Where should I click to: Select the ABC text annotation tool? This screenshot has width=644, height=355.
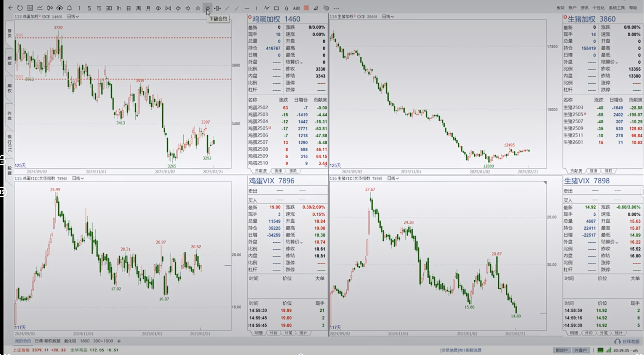click(x=296, y=8)
